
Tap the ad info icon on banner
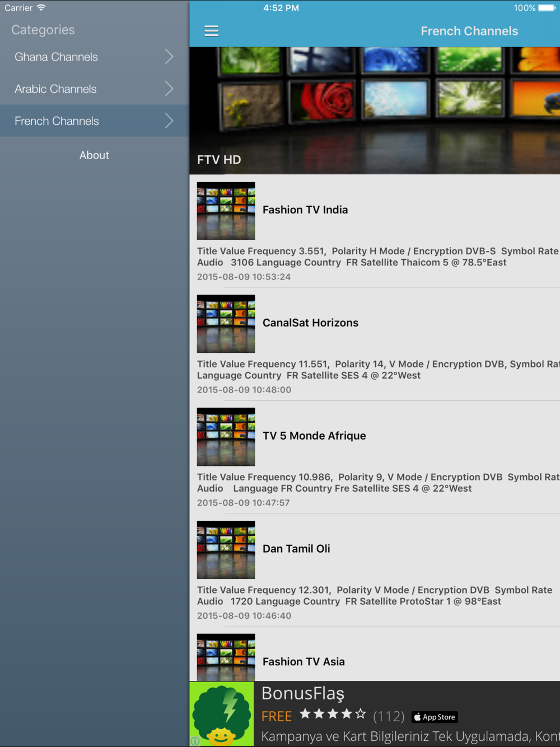[195, 741]
